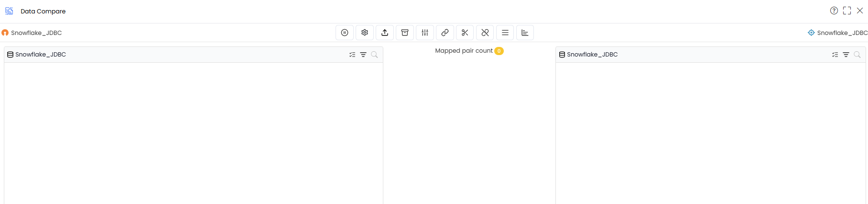Click checklist icon in left Snowflake_JDBC panel
This screenshot has width=868, height=204.
click(x=352, y=55)
